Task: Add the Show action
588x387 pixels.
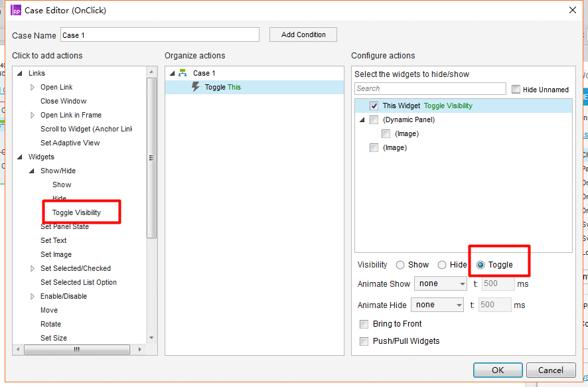Action: (x=62, y=185)
